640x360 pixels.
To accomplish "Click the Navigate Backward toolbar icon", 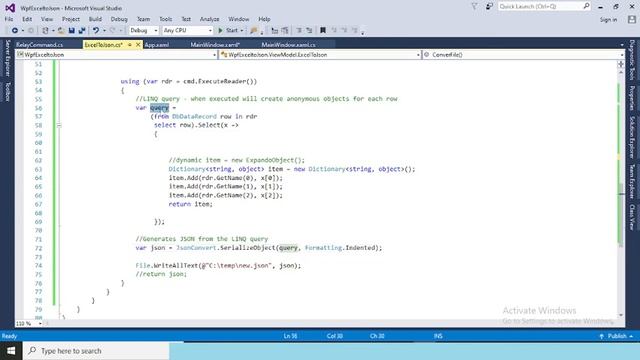I will (15, 30).
